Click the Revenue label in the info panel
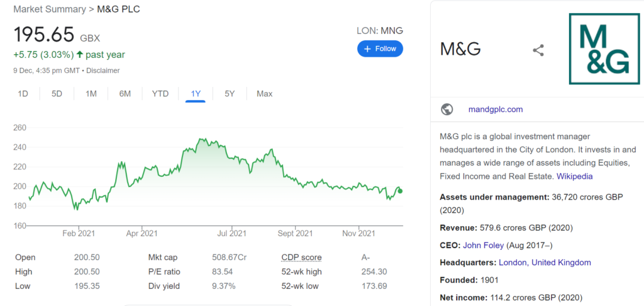Image resolution: width=644 pixels, height=306 pixels. click(458, 227)
